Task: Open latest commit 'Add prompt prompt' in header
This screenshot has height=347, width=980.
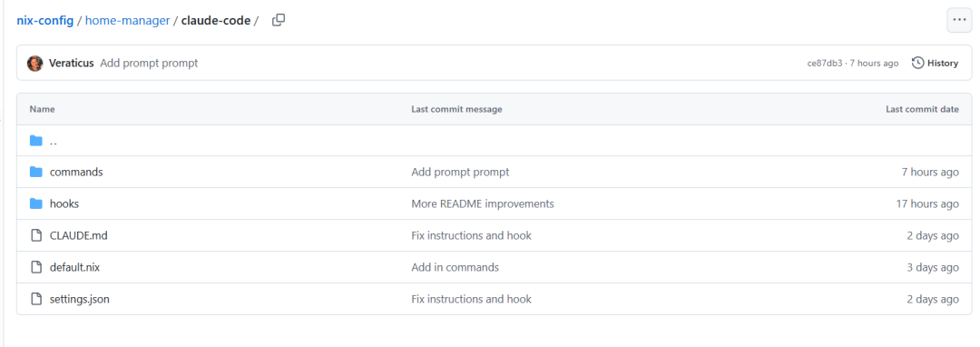Action: pyautogui.click(x=149, y=64)
